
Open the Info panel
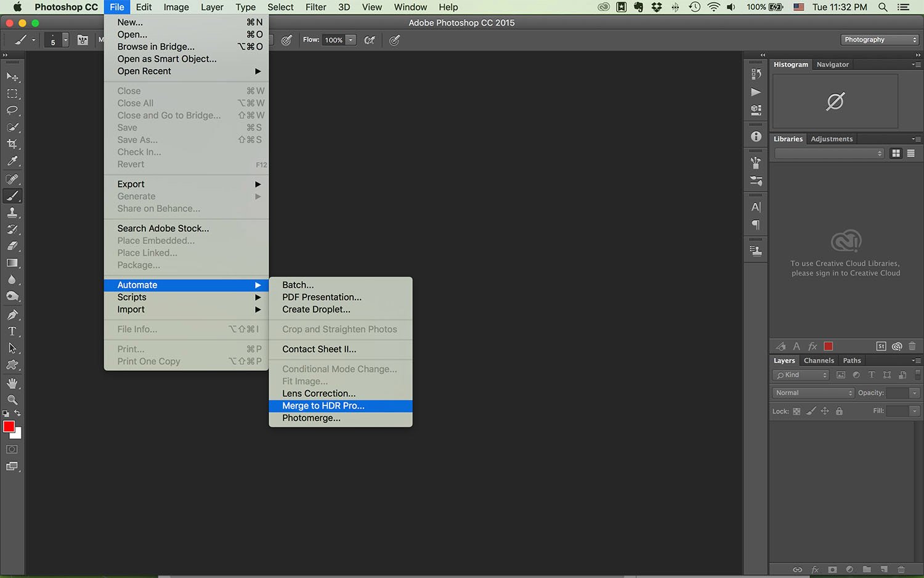(x=756, y=136)
